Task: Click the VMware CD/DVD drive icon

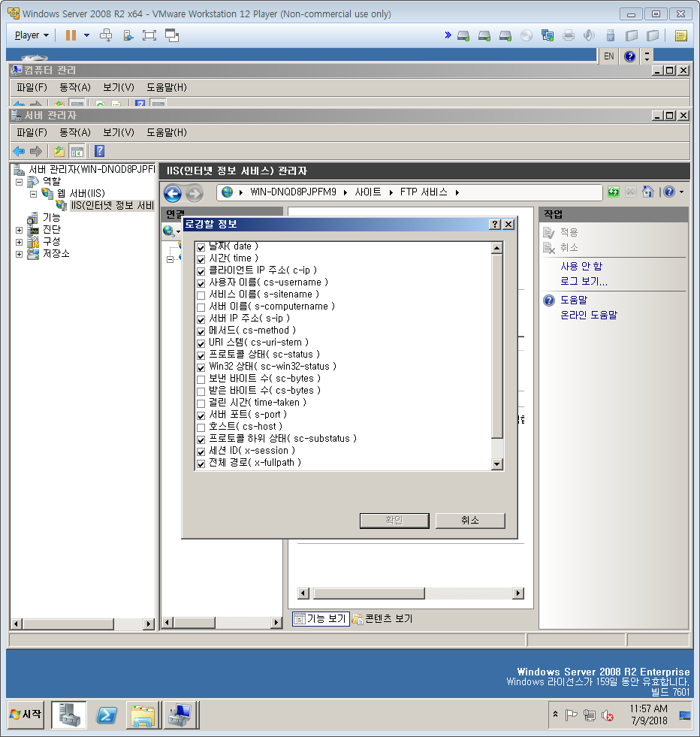Action: 527,35
